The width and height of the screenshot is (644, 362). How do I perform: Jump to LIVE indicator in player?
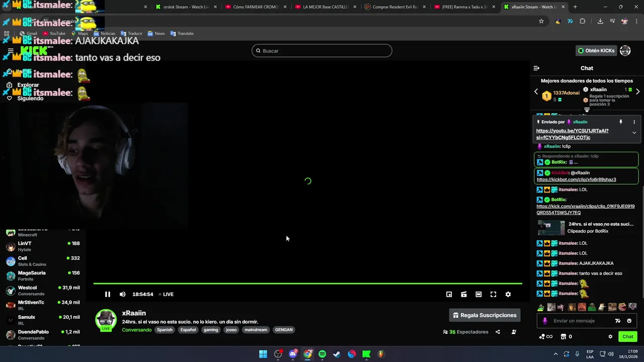(166, 294)
